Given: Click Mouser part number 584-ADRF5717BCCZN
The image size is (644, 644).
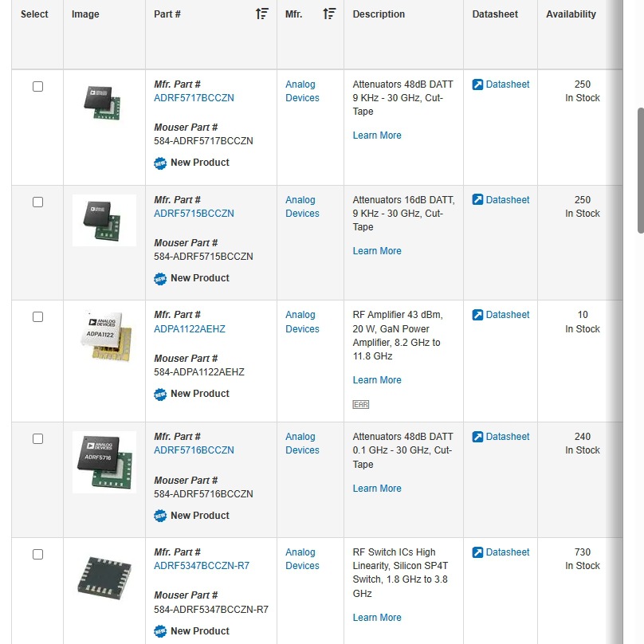Looking at the screenshot, I should [203, 141].
